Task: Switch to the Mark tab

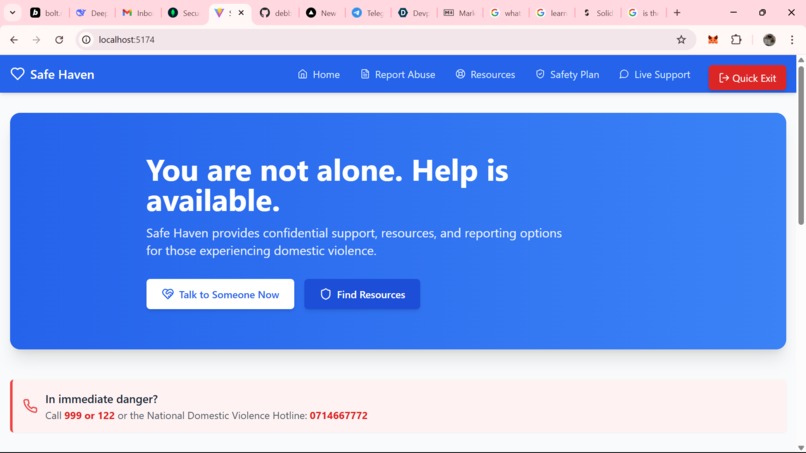Action: [x=460, y=13]
